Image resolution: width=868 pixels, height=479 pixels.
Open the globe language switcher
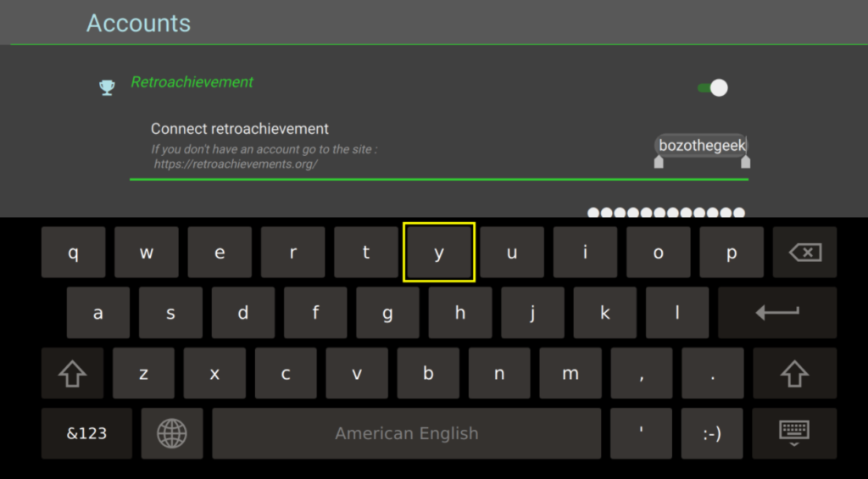tap(171, 433)
